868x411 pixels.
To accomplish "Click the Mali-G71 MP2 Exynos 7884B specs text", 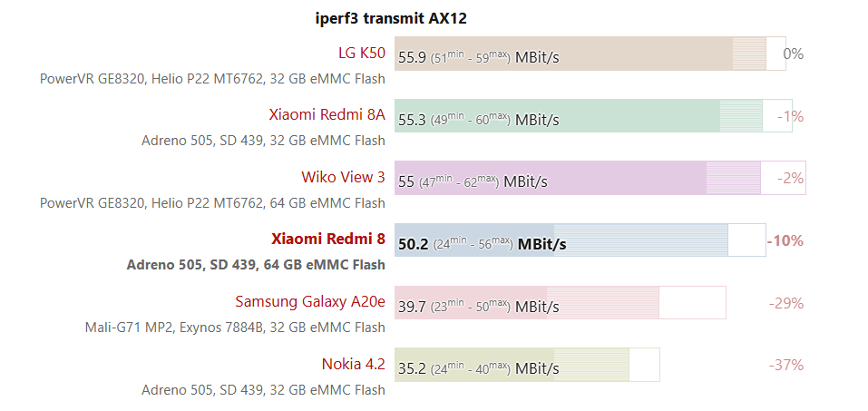I will click(235, 327).
